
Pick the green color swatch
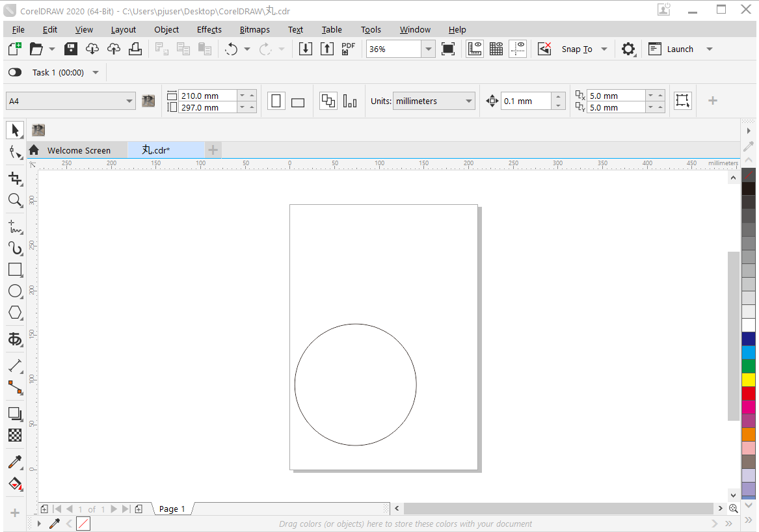point(749,366)
